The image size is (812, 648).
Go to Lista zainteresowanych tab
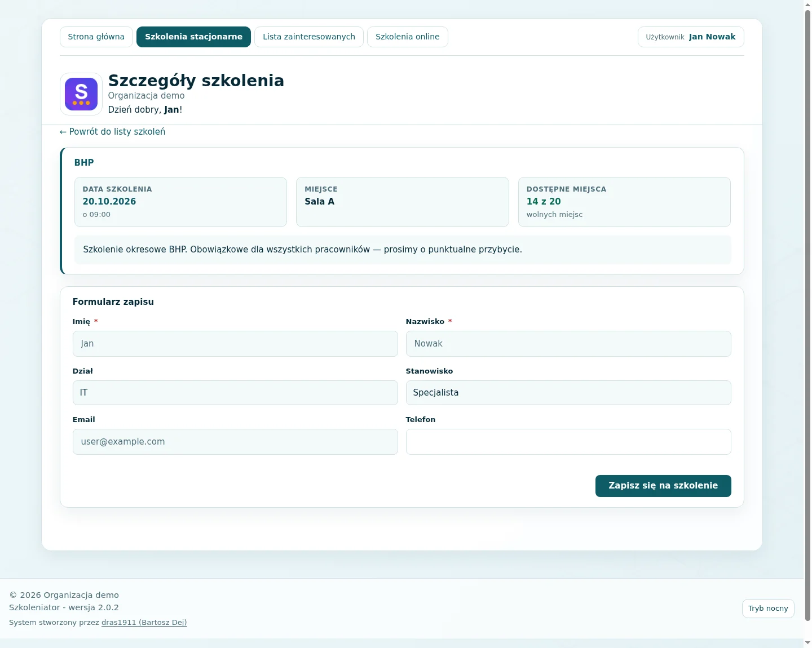[309, 37]
